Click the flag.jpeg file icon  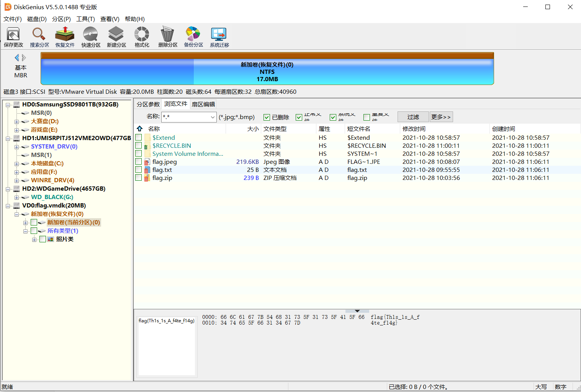coord(147,162)
